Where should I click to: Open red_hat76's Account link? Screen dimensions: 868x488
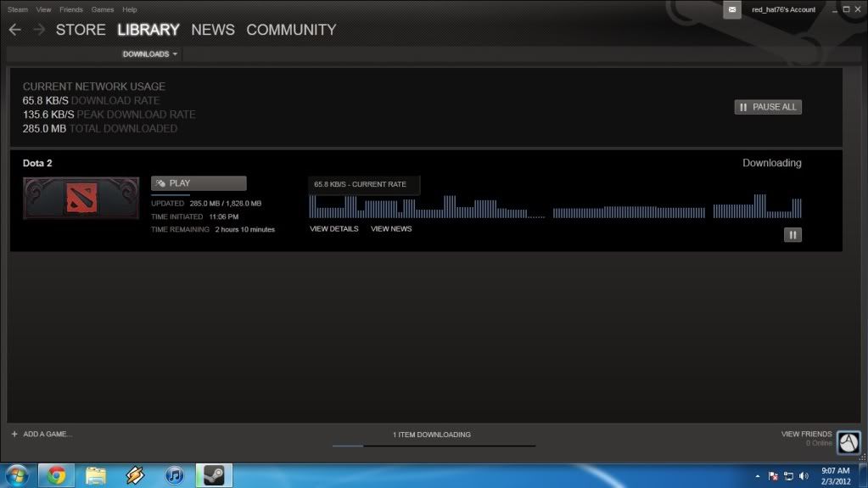point(783,9)
